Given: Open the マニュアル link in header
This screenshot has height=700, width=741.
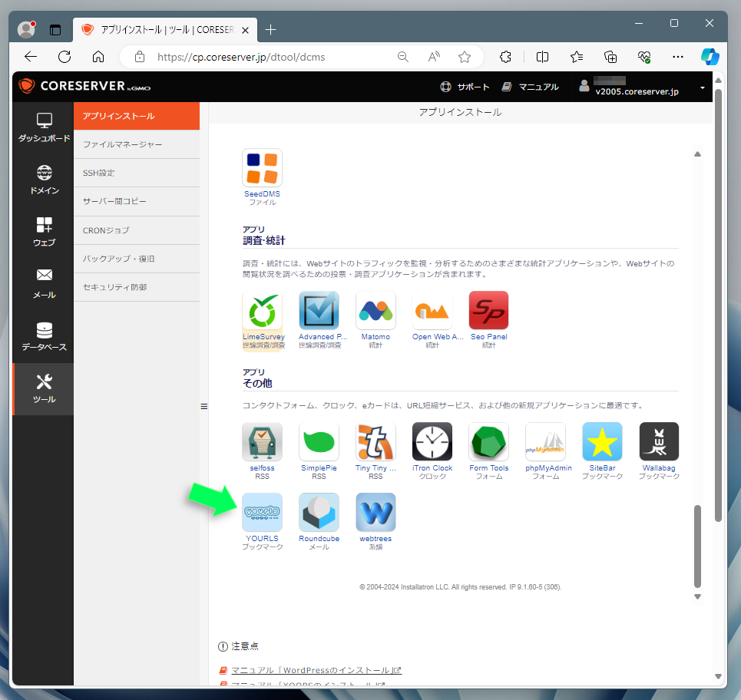Looking at the screenshot, I should 531,87.
